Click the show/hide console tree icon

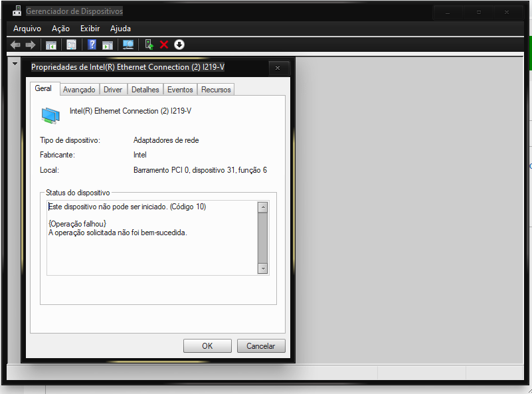[x=50, y=45]
